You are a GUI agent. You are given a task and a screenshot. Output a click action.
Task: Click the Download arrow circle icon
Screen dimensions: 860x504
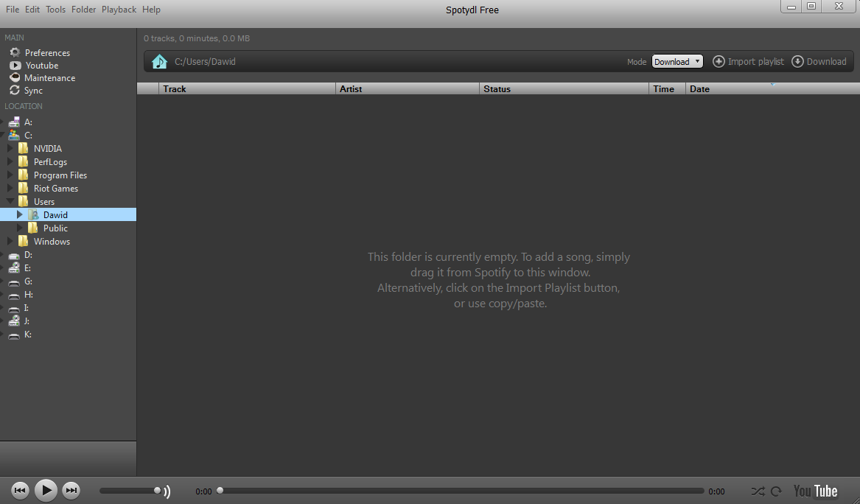coord(797,61)
